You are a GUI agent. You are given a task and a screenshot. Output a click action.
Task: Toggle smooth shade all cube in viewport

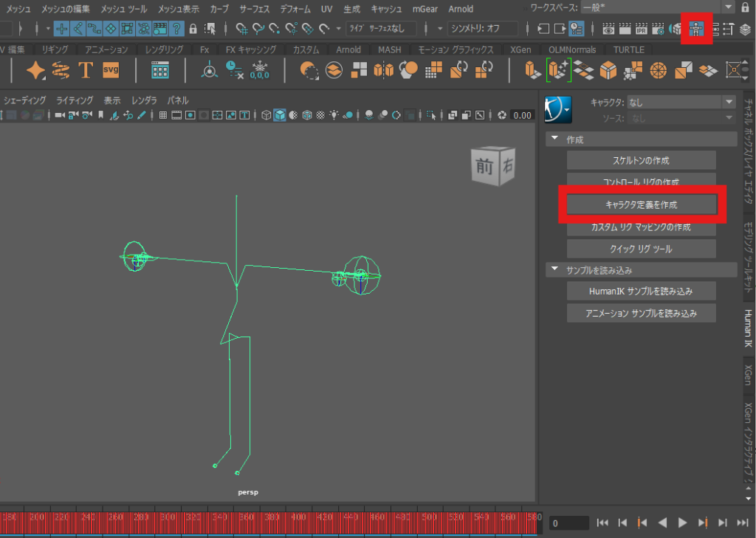coord(280,115)
